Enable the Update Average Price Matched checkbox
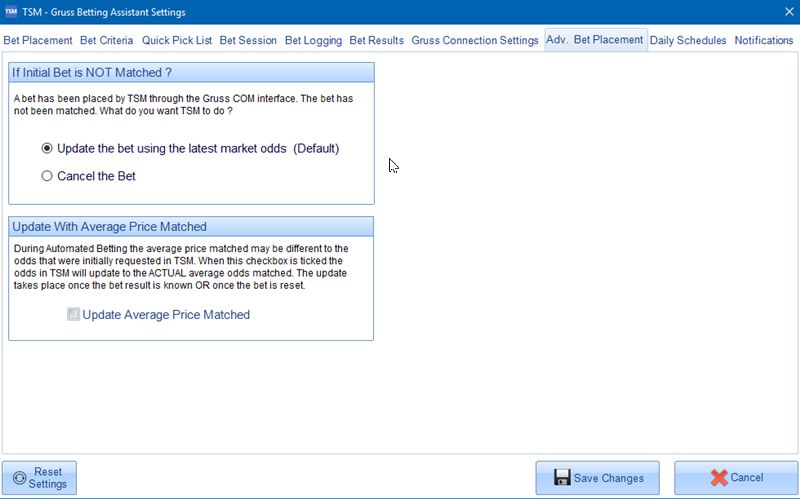This screenshot has height=499, width=800. (73, 314)
